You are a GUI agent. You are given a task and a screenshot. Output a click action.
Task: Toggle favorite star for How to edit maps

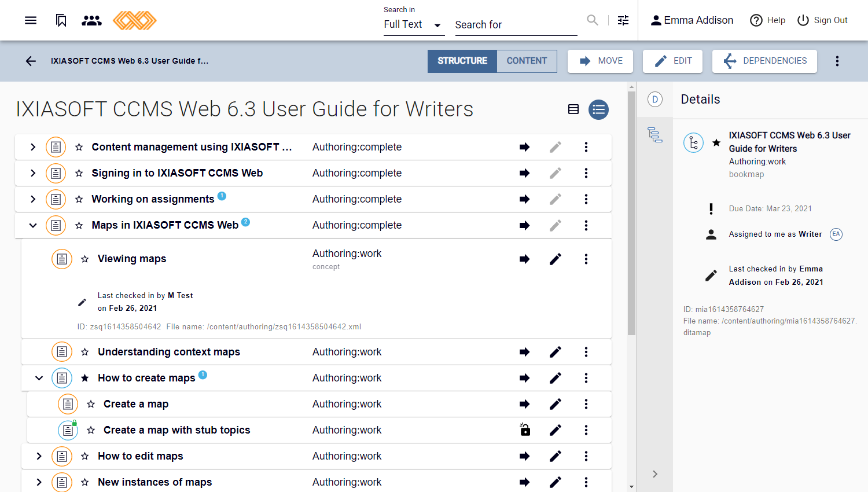click(x=85, y=456)
